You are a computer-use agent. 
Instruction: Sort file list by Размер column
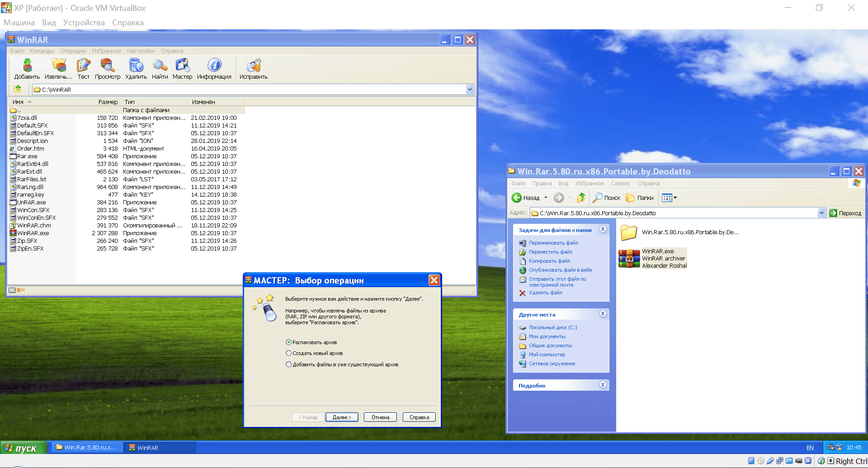[98, 102]
